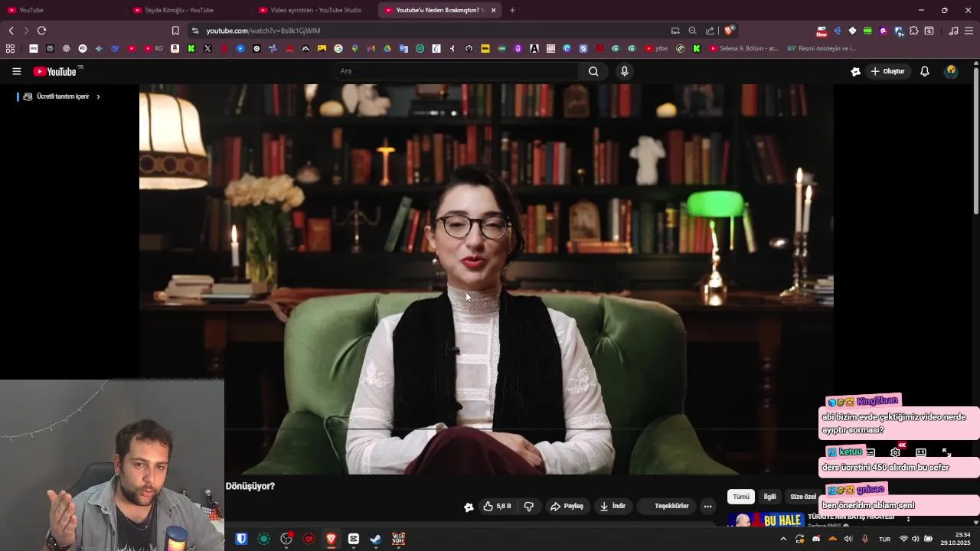Open options for Türkiye'nin Batış Hikayesi video

[x=908, y=519]
